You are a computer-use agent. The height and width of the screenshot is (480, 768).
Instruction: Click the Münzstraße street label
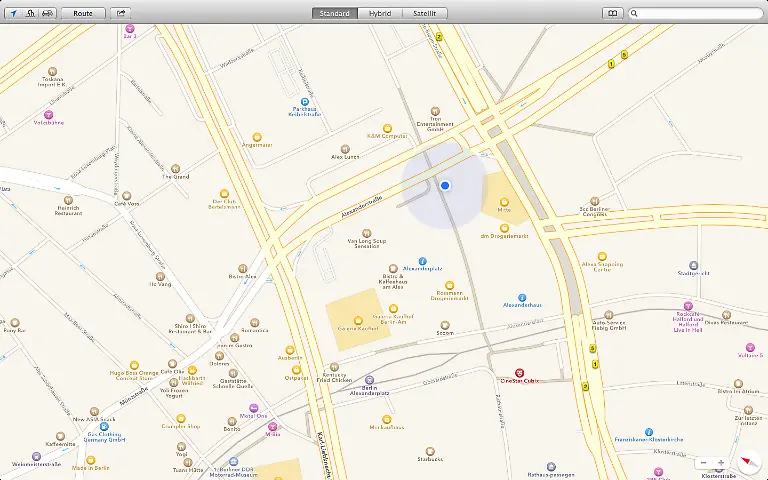click(x=134, y=396)
